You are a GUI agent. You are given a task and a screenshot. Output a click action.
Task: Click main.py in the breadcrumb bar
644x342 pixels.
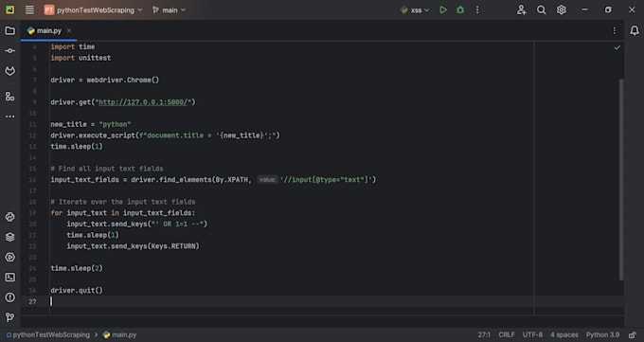pos(119,334)
